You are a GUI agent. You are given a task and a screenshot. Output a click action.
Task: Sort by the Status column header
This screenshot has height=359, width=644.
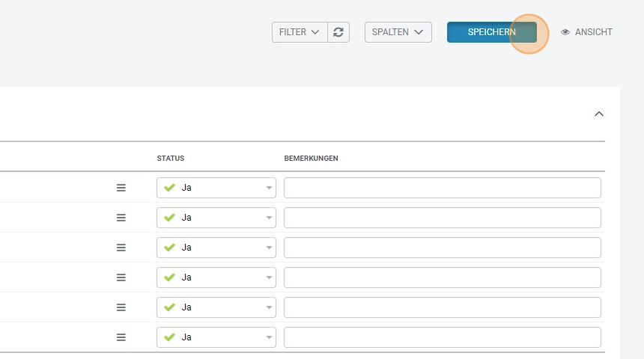pyautogui.click(x=171, y=159)
